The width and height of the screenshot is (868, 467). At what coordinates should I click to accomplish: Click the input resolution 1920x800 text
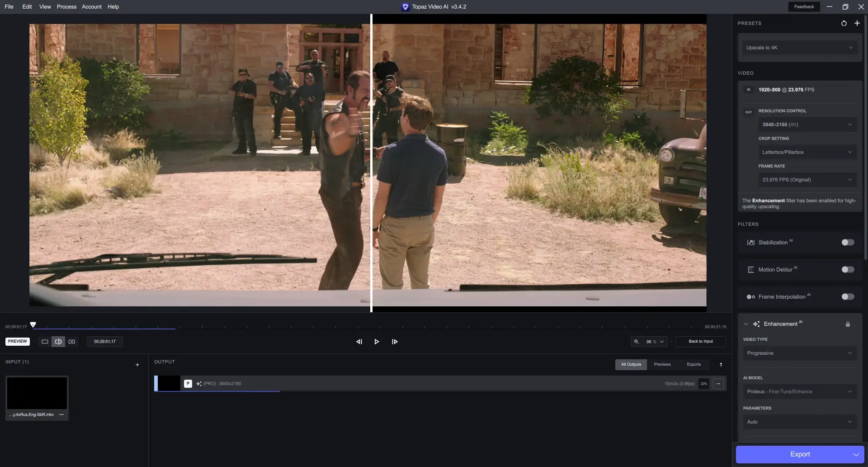click(x=769, y=90)
